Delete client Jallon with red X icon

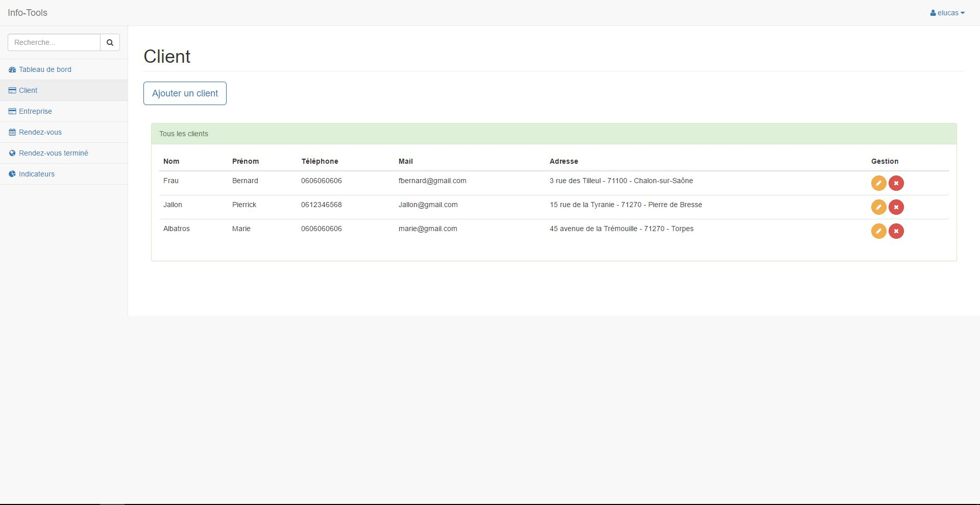tap(896, 207)
